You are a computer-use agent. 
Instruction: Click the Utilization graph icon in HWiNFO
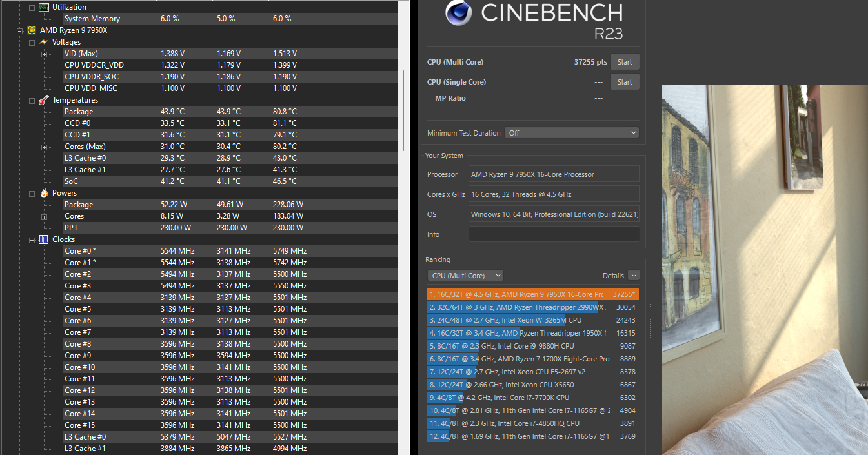43,6
